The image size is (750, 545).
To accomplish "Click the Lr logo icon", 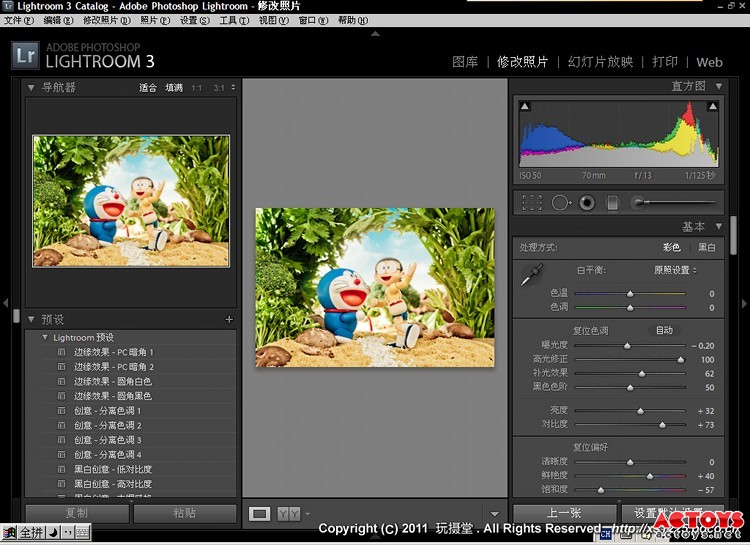I will [25, 56].
